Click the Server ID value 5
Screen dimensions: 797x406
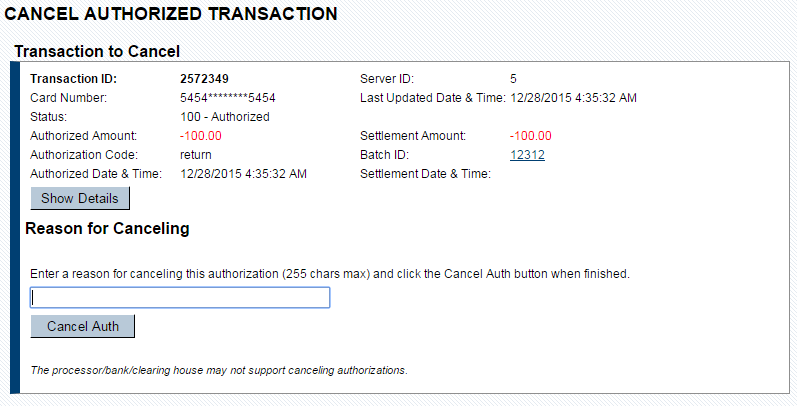point(513,79)
